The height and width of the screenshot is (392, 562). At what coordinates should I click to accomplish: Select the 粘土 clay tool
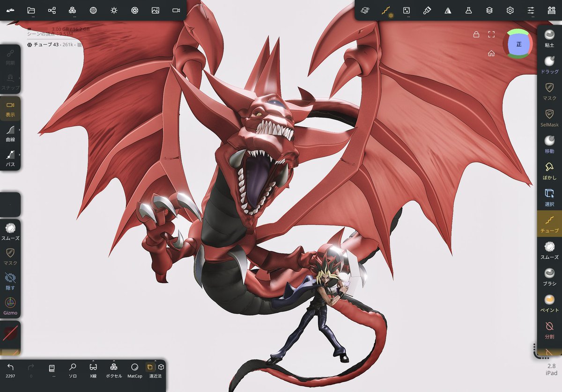[x=550, y=37]
